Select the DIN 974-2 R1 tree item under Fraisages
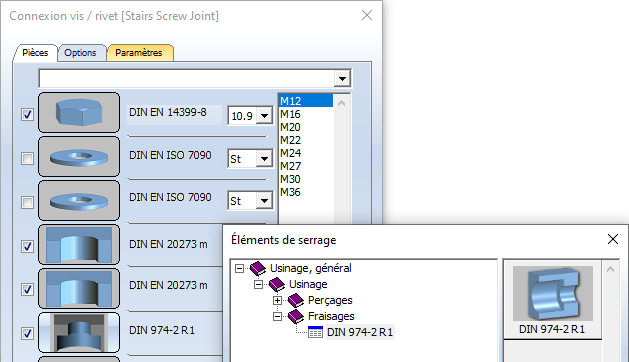Screen dimensions: 629x362 pyautogui.click(x=360, y=332)
